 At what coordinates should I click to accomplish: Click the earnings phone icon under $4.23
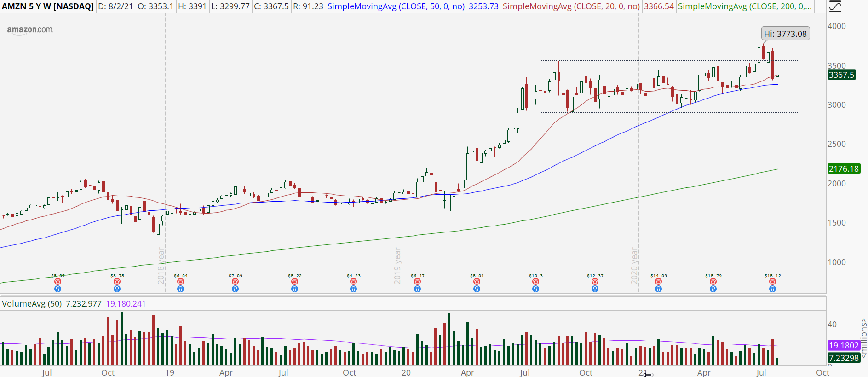[x=354, y=282]
